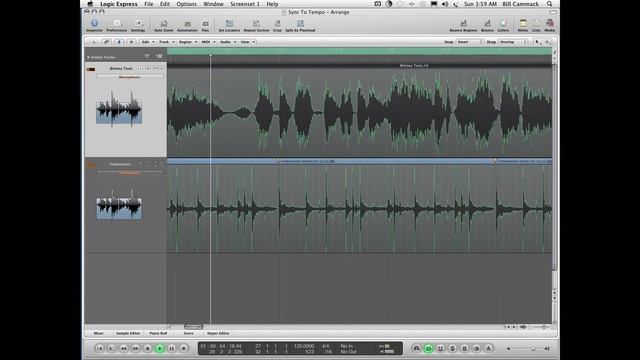640x360 pixels.
Task: Stop playback with the Stop button
Action: [x=148, y=348]
